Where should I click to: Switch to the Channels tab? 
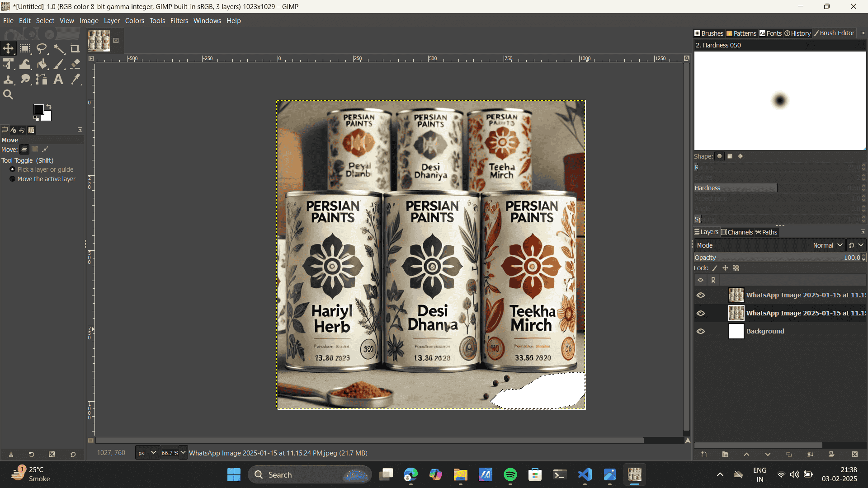tap(737, 232)
